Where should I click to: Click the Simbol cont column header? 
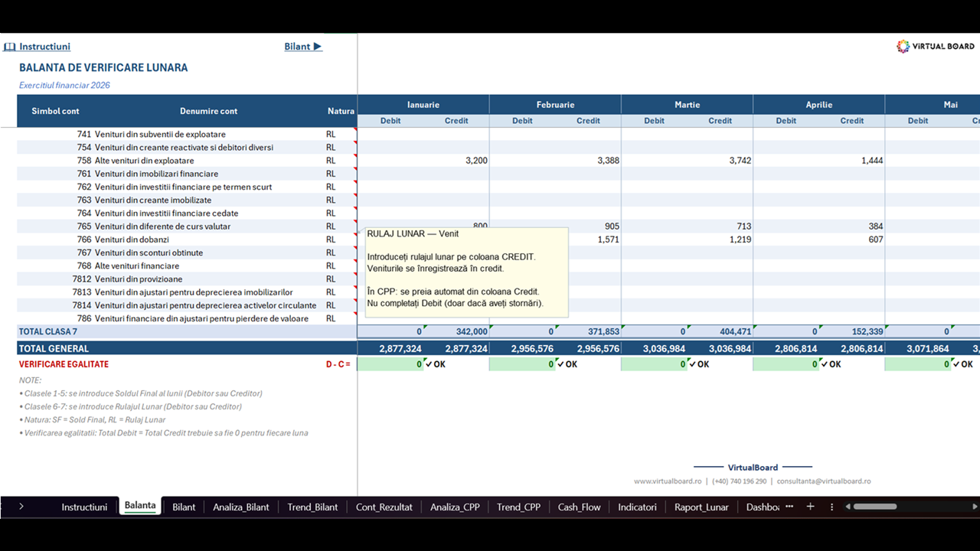tap(55, 111)
